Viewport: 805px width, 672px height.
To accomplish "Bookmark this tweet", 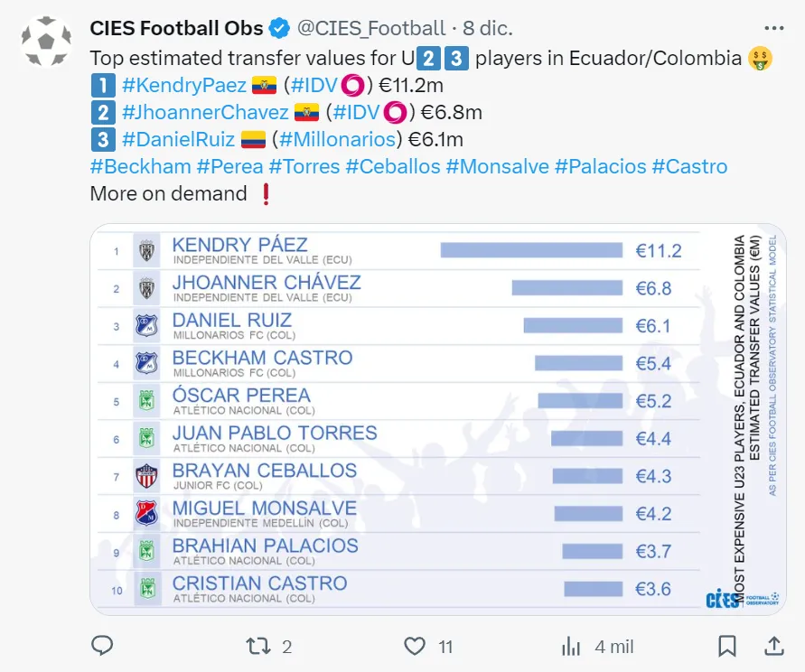I will click(726, 645).
